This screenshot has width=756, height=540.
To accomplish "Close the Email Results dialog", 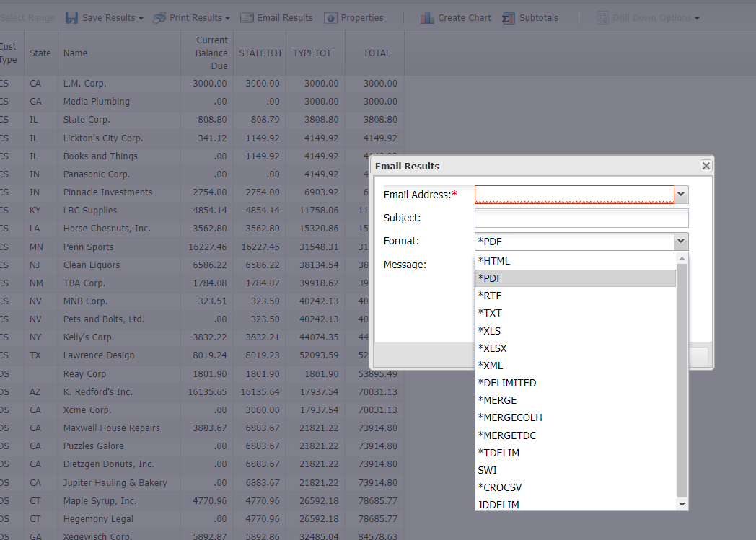I will tap(706, 166).
